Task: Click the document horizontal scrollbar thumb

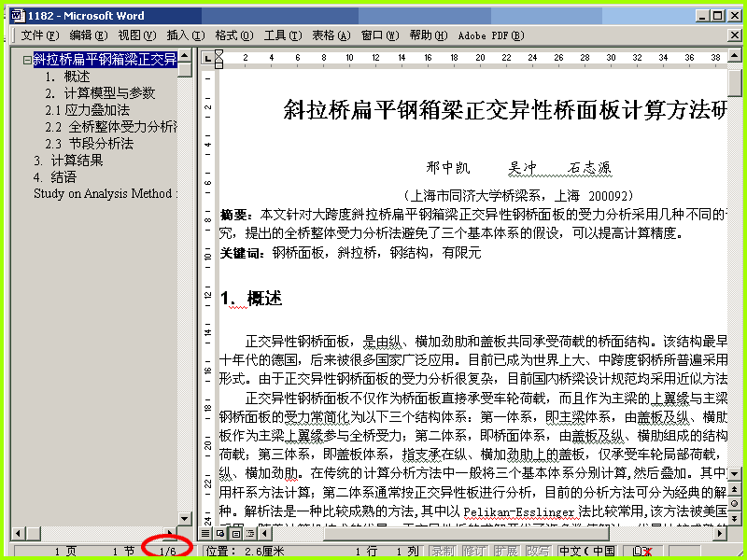Action: [466, 534]
